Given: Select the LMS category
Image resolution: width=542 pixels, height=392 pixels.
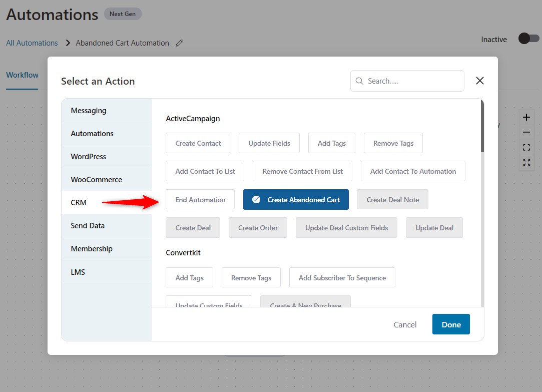Looking at the screenshot, I should click(78, 272).
